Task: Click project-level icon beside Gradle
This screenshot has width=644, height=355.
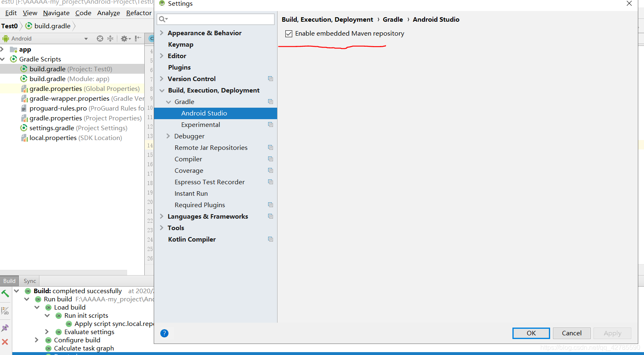Action: 271,102
